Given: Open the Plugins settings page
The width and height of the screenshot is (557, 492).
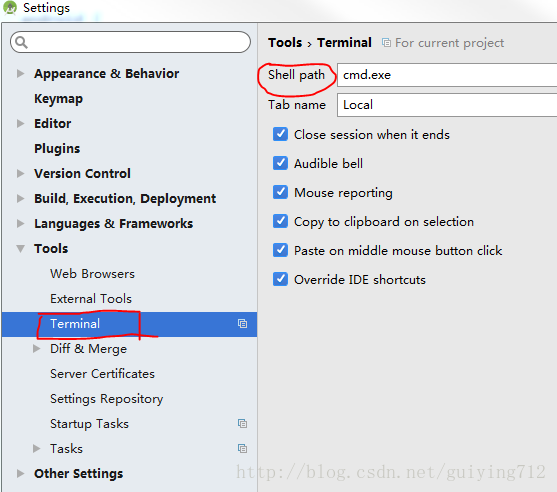Looking at the screenshot, I should pyautogui.click(x=57, y=149).
